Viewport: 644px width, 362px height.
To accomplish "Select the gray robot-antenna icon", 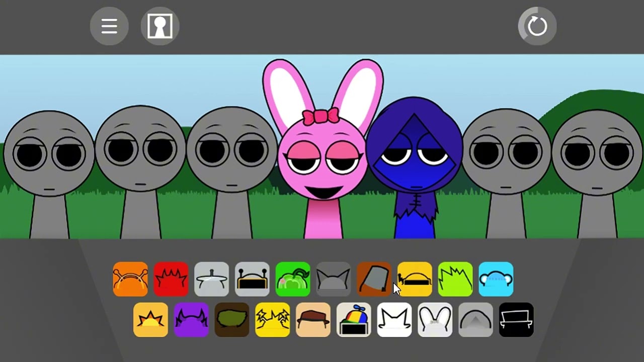I will pos(252,279).
